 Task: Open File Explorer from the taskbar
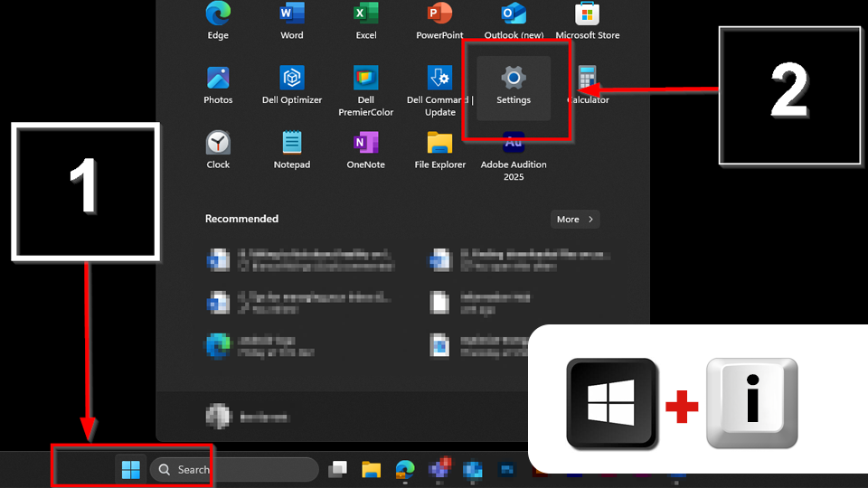pyautogui.click(x=371, y=470)
